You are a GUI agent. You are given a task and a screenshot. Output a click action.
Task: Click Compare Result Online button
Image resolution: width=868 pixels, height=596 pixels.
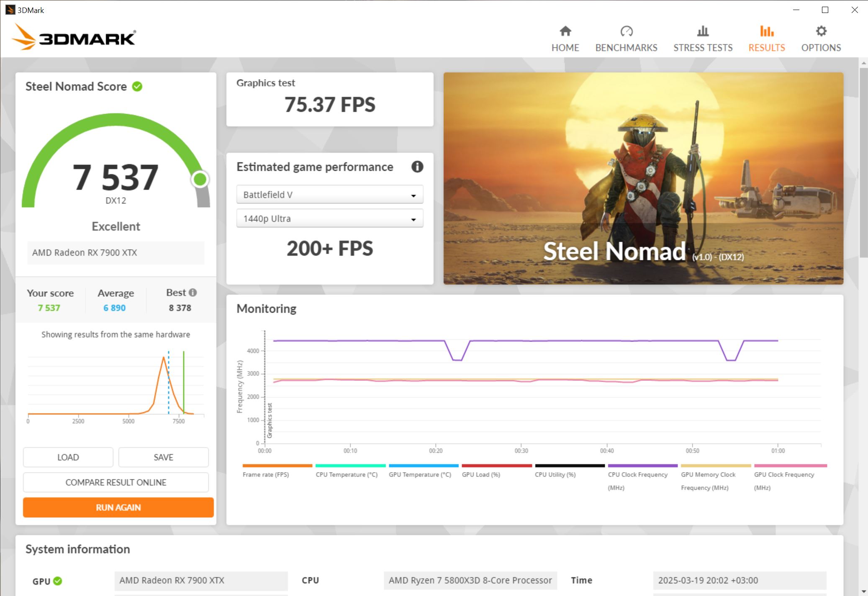(x=116, y=483)
